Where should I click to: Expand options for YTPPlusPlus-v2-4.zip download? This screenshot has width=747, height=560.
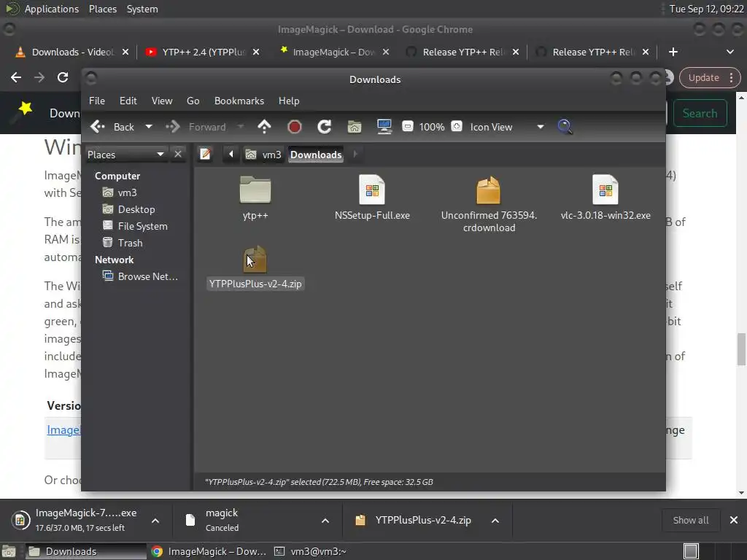pyautogui.click(x=495, y=521)
